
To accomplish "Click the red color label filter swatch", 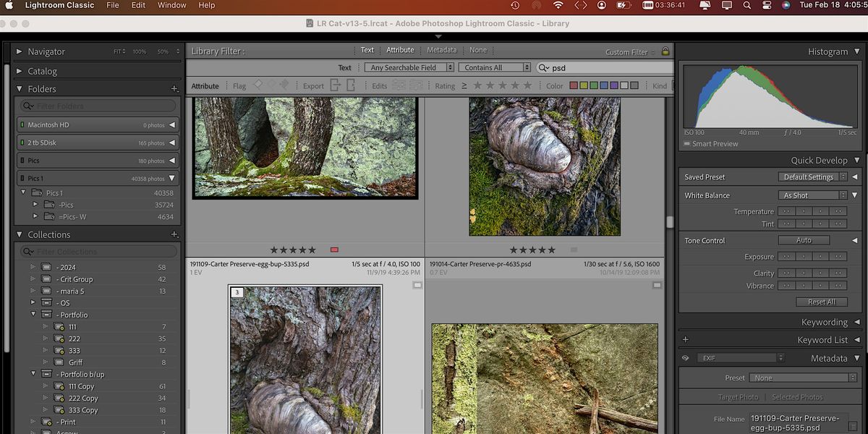I will [x=574, y=86].
